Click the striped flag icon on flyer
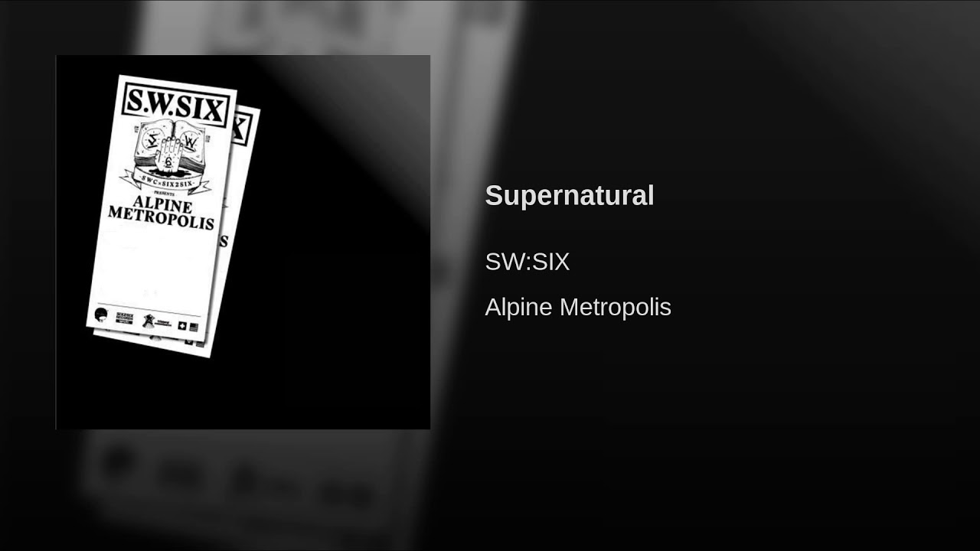The image size is (980, 551). 194,328
